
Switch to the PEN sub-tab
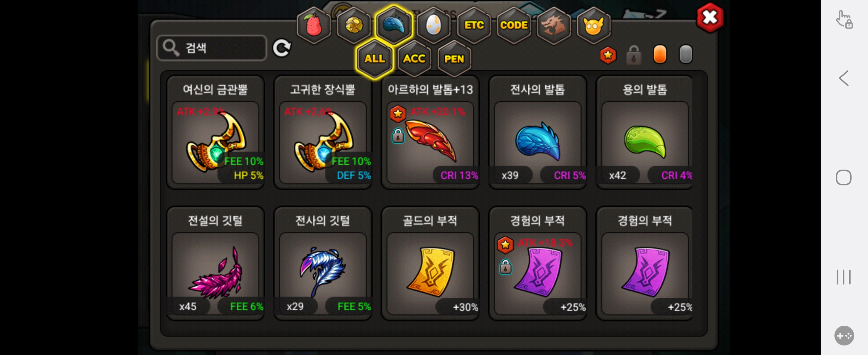454,59
